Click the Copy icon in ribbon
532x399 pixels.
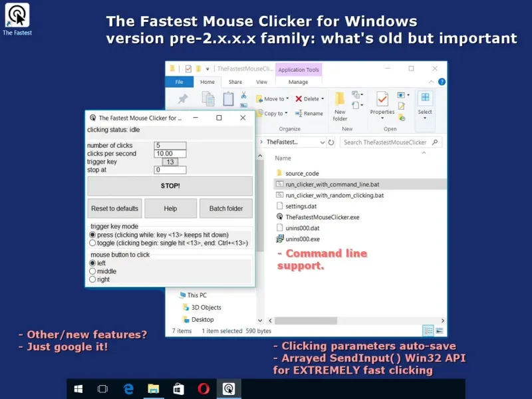(208, 99)
